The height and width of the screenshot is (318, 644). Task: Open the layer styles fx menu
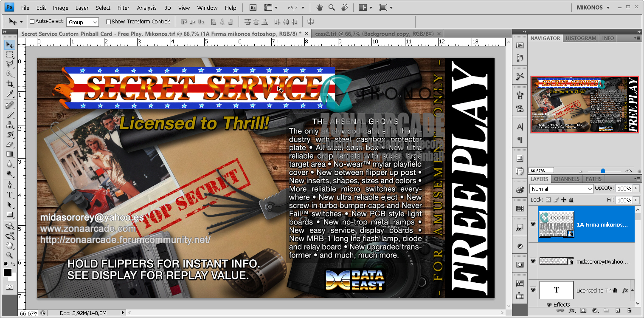click(x=572, y=310)
